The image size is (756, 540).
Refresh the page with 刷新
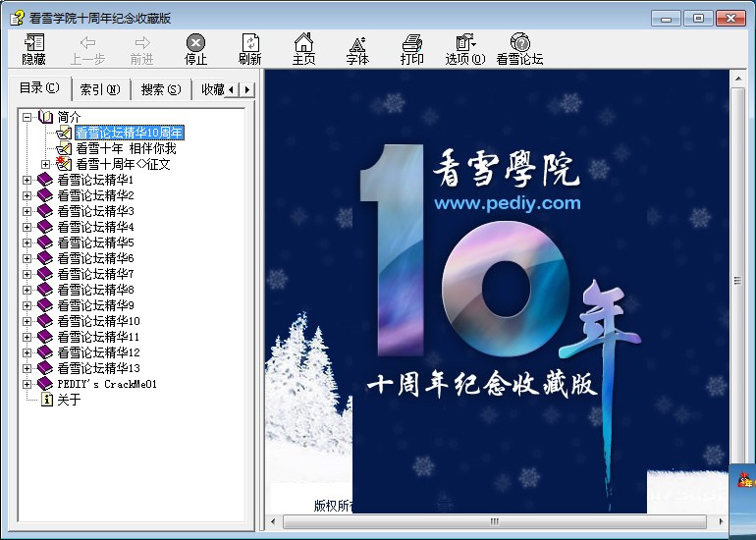[249, 49]
